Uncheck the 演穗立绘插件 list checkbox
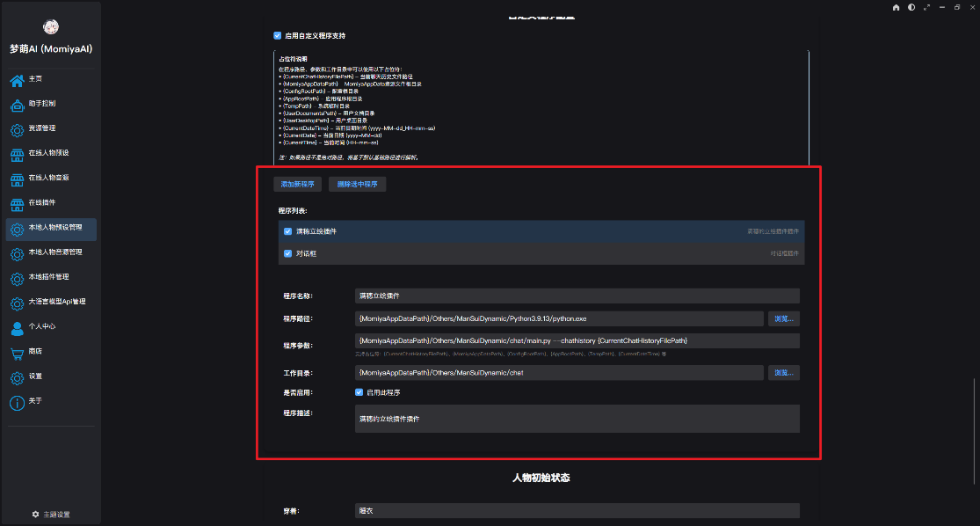 click(287, 230)
